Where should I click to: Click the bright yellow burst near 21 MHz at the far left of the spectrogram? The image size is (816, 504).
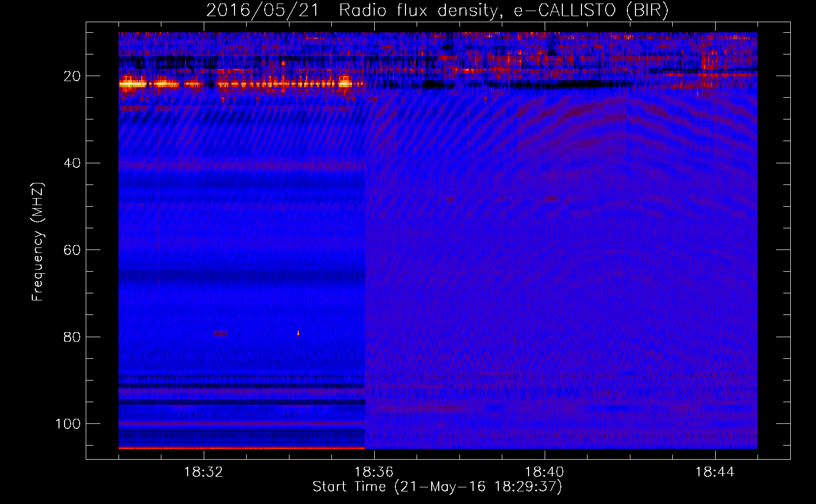point(133,84)
